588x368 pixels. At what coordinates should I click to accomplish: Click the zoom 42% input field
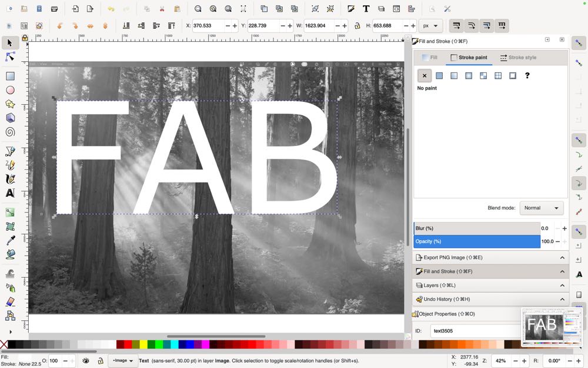coord(501,360)
